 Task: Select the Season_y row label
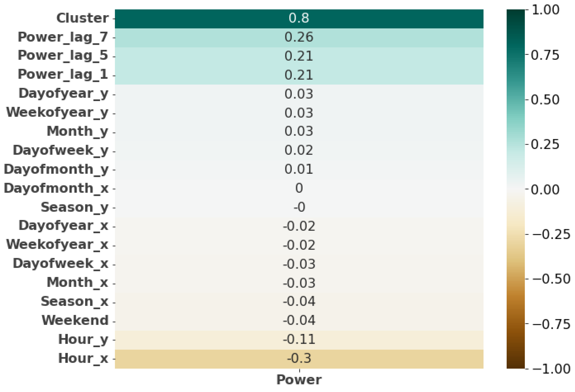tap(75, 207)
